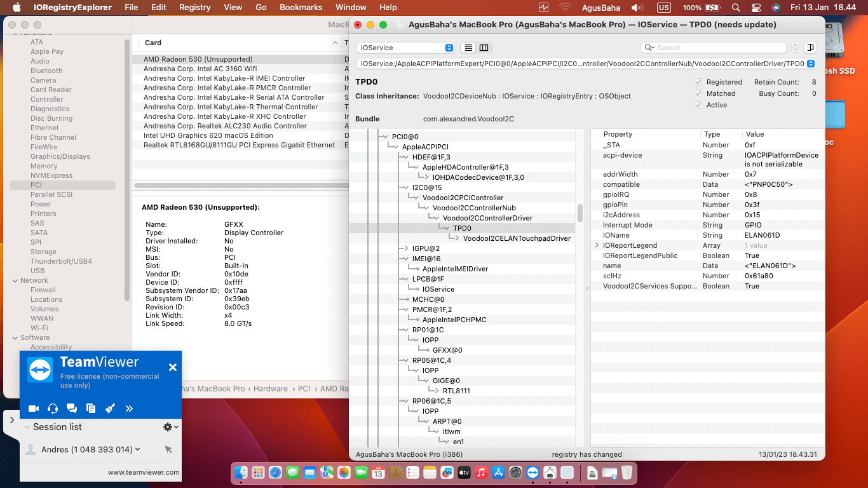Select PCI in System Information sidebar
Viewport: 868px width, 488px height.
point(63,185)
